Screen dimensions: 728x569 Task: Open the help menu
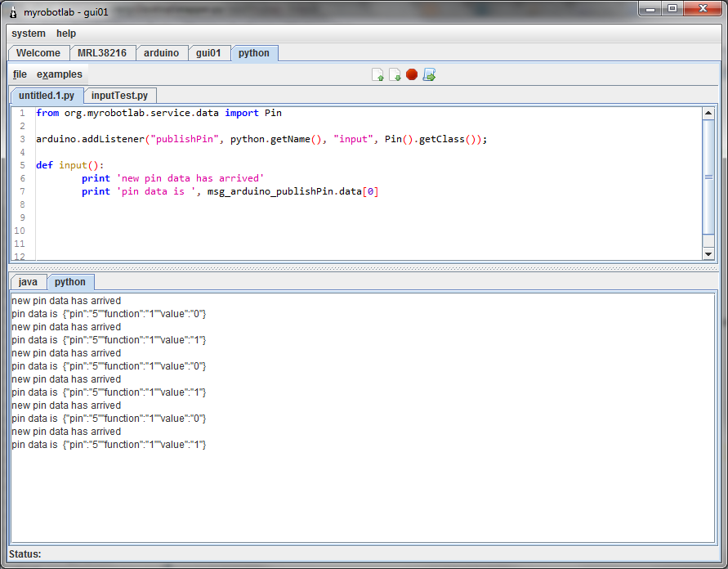tap(66, 34)
